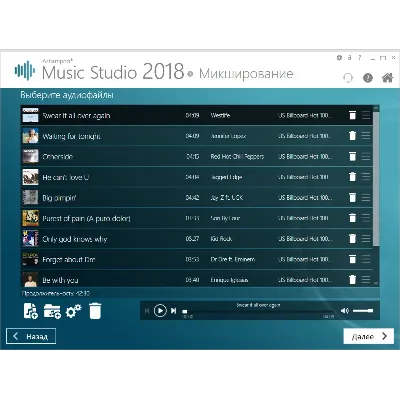Select the He Can't Love U thumbnail
Screen dimensions: 400x400
coord(30,177)
